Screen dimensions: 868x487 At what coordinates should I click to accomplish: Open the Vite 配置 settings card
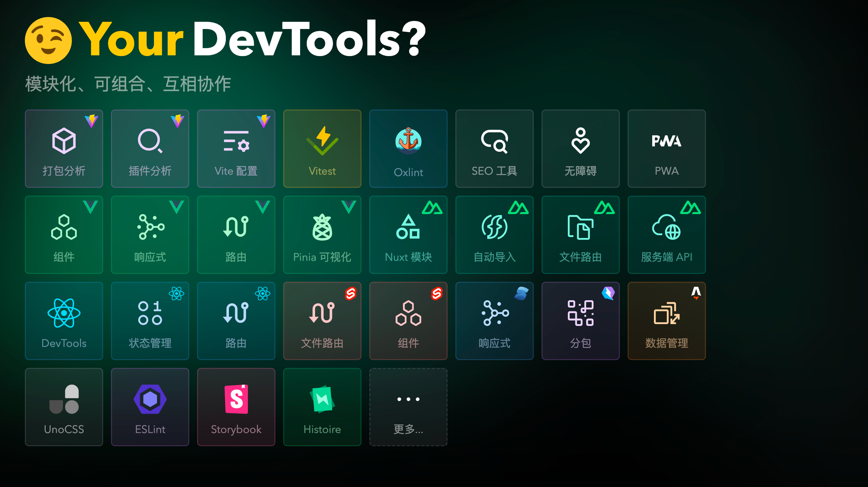236,149
